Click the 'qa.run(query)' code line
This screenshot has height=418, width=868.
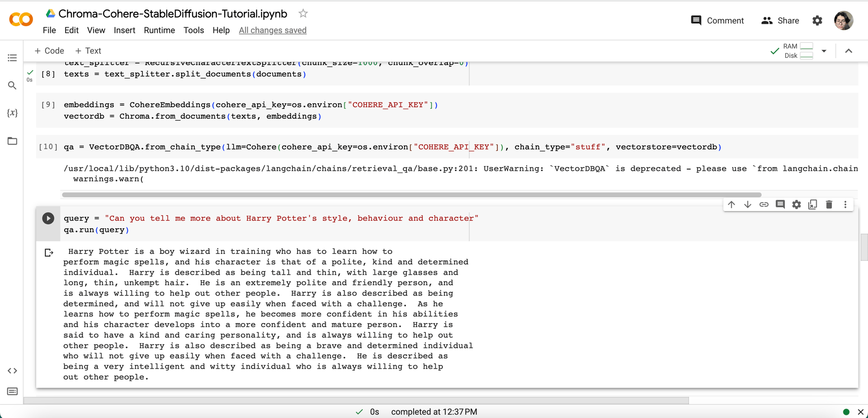click(x=96, y=230)
